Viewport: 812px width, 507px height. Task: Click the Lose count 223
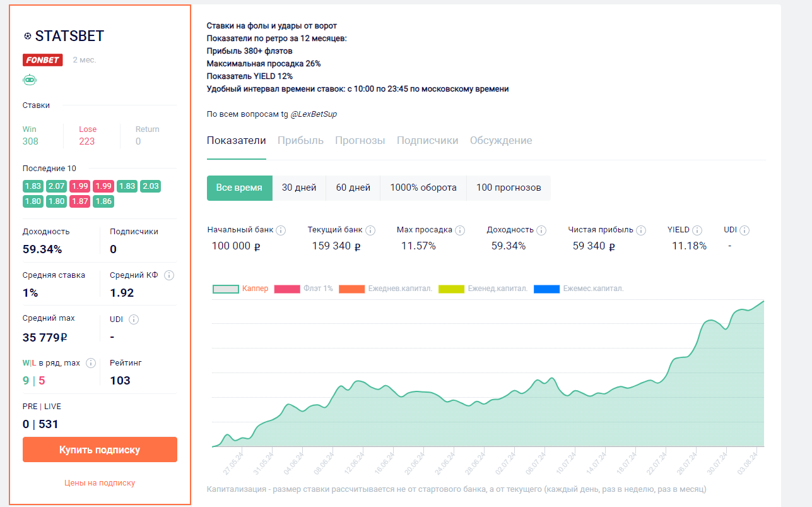tap(87, 141)
